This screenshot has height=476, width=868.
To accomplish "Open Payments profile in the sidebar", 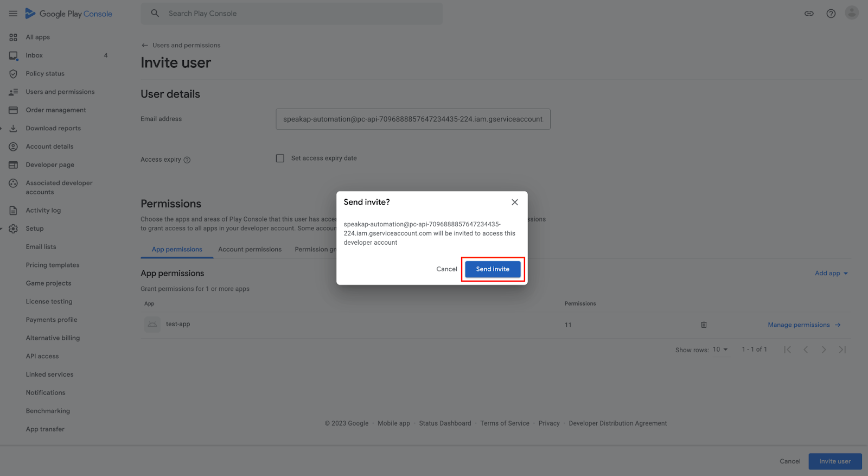I will [52, 320].
